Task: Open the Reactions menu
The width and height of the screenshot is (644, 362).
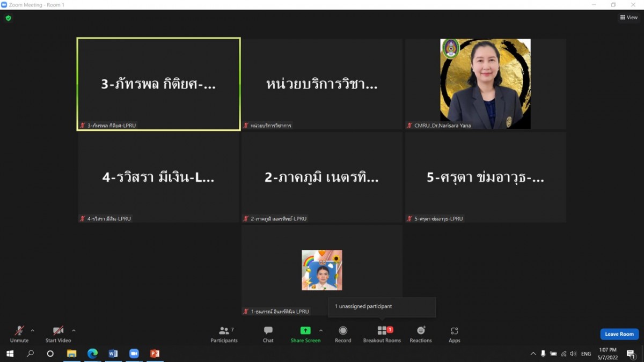Action: [x=420, y=334]
